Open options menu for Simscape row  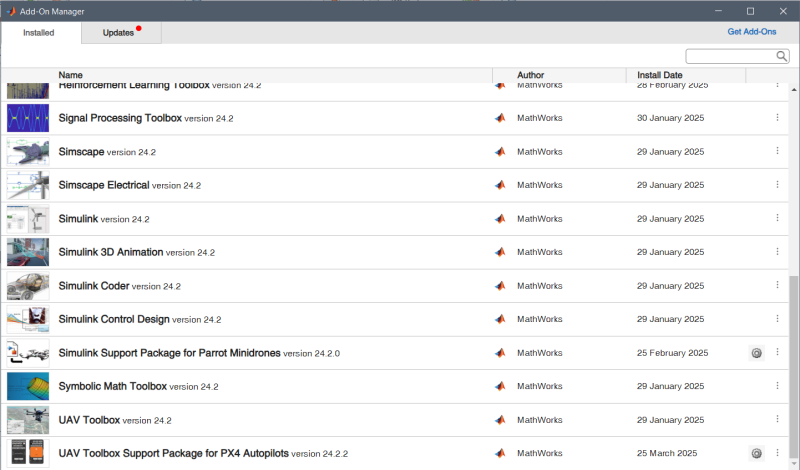[x=777, y=151]
